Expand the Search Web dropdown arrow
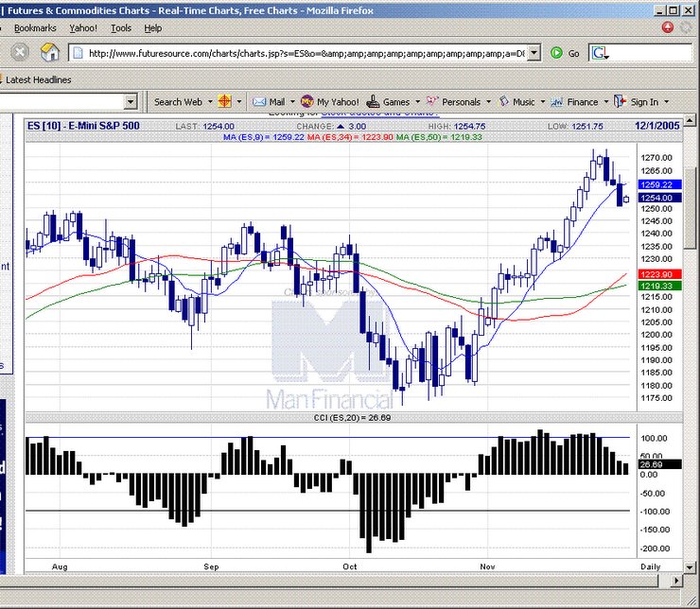The image size is (700, 609). 210,102
